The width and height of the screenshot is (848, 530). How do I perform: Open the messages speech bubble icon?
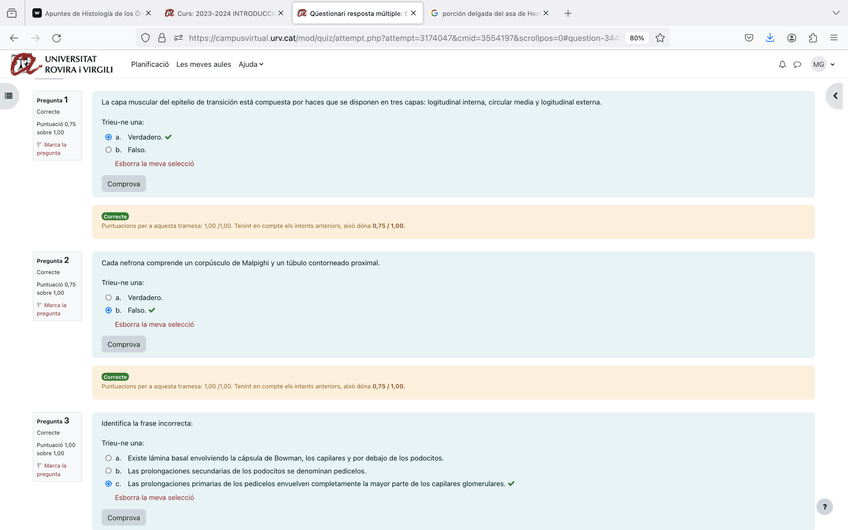tap(797, 64)
